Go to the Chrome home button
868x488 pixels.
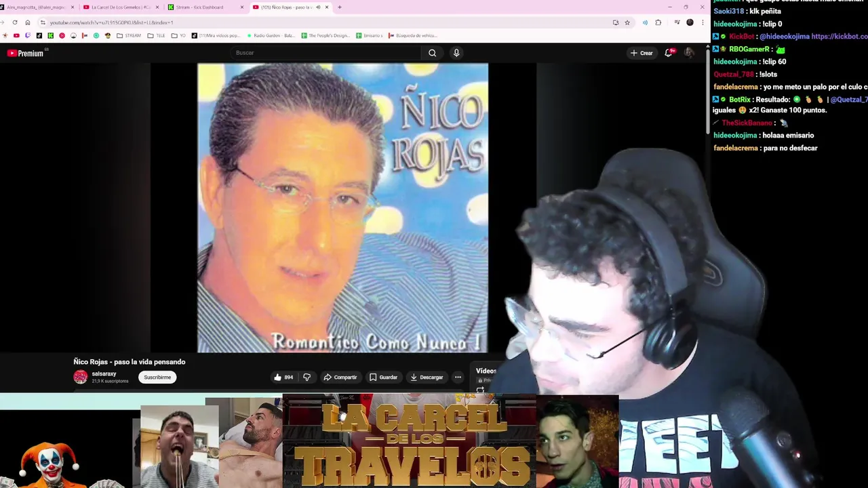pyautogui.click(x=27, y=22)
